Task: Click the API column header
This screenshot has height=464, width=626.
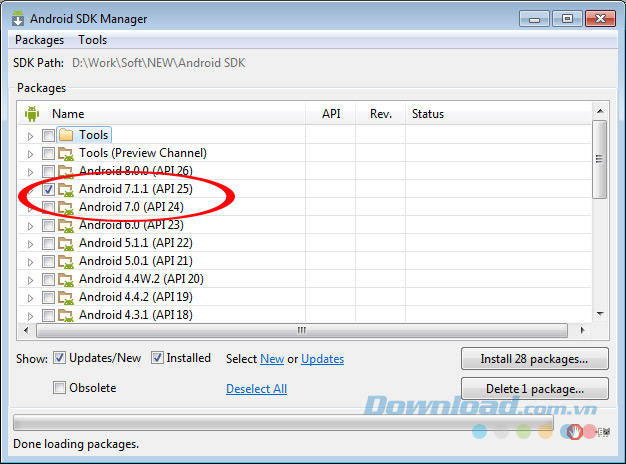Action: (x=331, y=114)
